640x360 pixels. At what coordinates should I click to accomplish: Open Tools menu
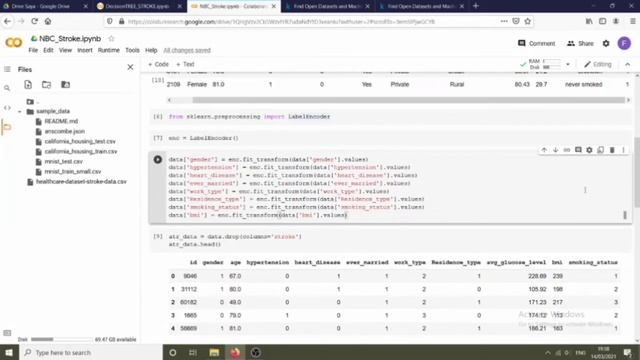point(132,50)
